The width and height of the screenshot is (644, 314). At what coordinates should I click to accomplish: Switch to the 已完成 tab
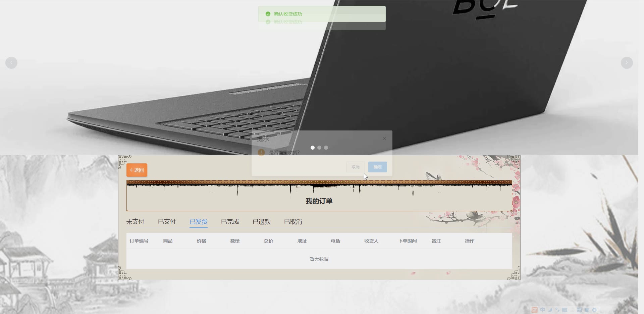tap(230, 222)
